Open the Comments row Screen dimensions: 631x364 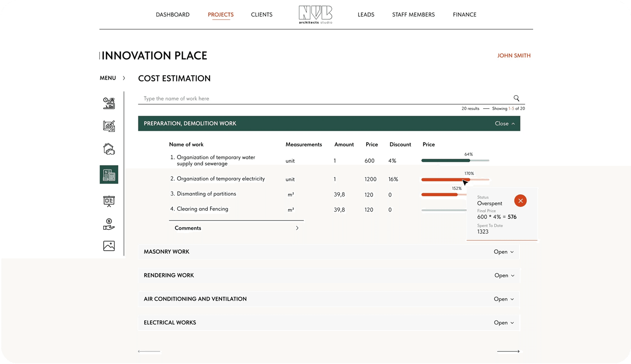pyautogui.click(x=236, y=228)
